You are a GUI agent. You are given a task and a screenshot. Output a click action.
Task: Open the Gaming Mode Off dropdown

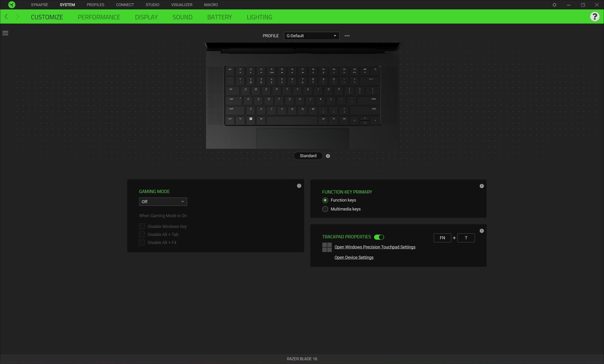163,202
